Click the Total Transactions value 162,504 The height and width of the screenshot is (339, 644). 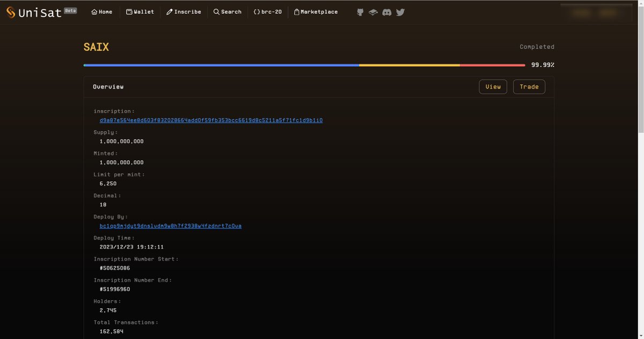tap(112, 331)
